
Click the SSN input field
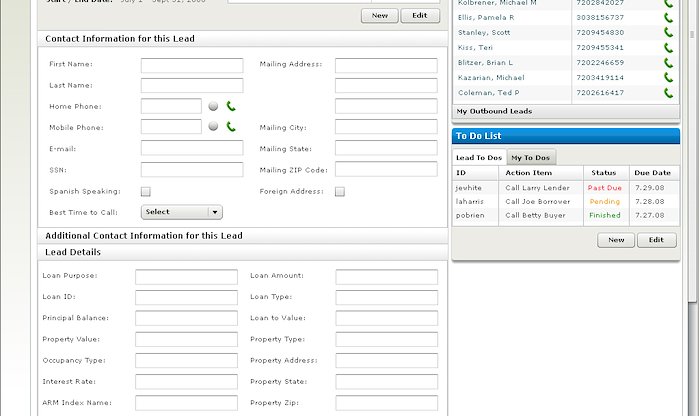[192, 170]
